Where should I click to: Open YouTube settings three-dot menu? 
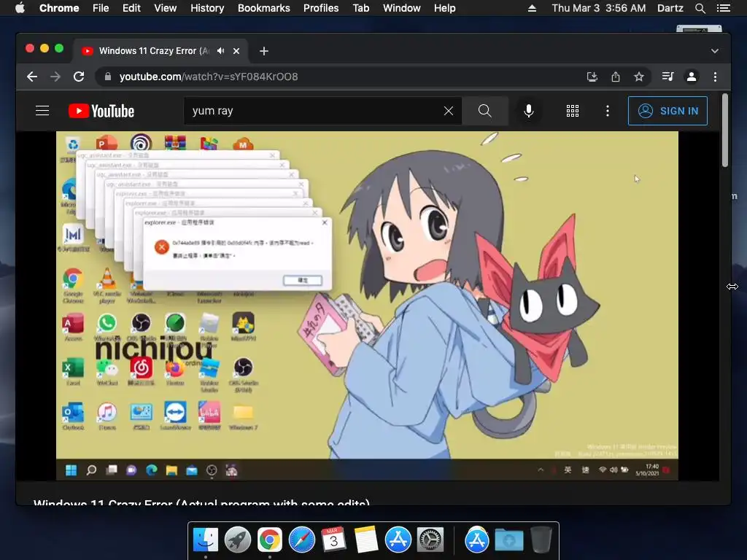click(x=607, y=111)
